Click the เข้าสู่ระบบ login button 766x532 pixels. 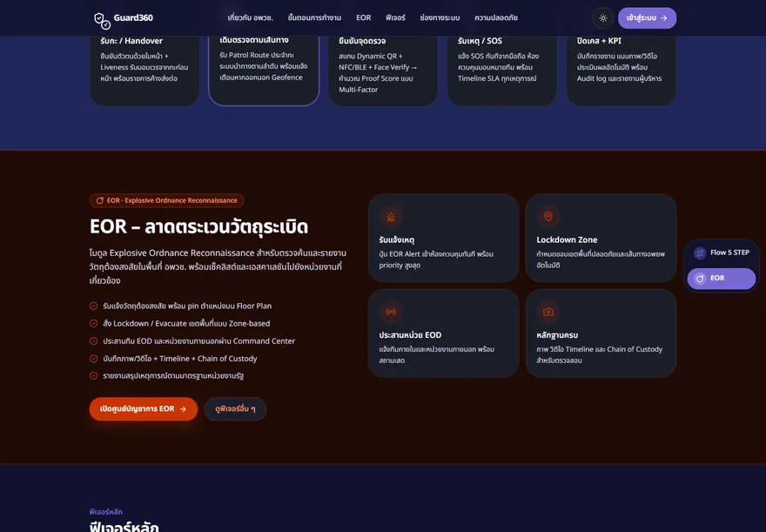tap(647, 18)
